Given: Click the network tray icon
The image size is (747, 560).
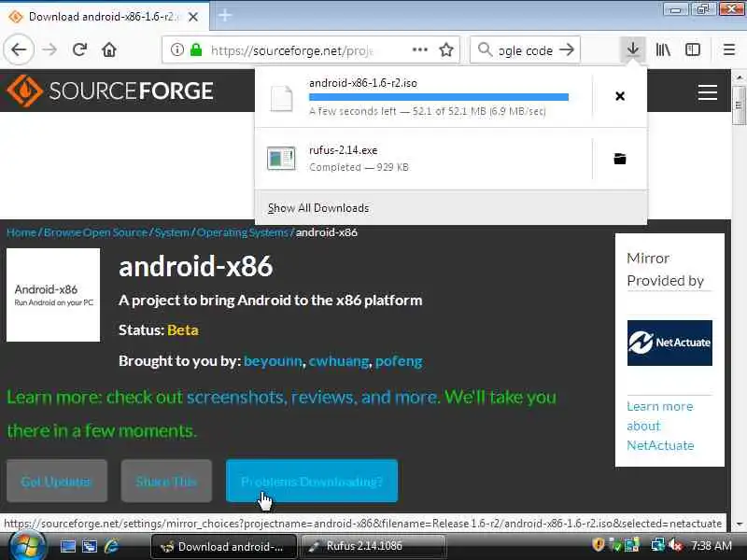Looking at the screenshot, I should click(657, 545).
